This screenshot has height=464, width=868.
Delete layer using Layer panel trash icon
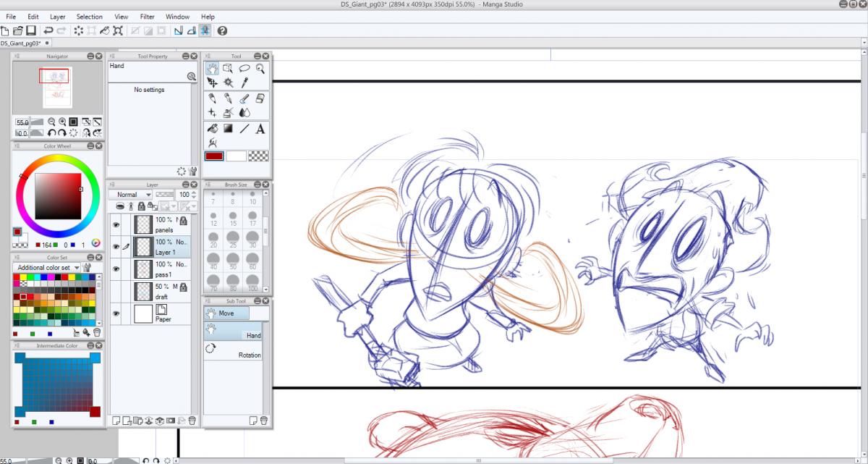point(192,420)
